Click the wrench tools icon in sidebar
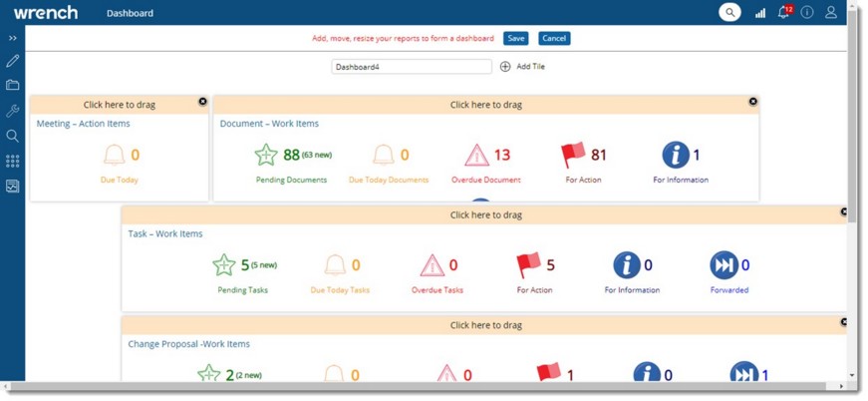 [13, 111]
